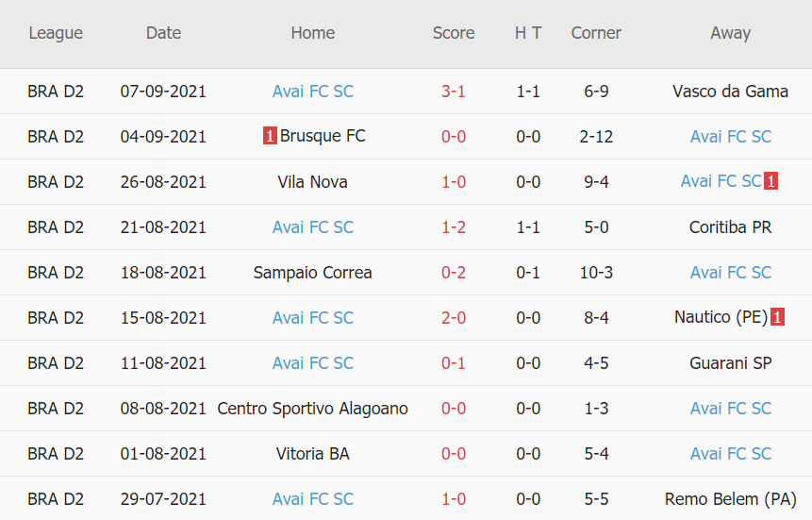
Task: Click the red card badge beside Brusque FC
Action: 270,137
